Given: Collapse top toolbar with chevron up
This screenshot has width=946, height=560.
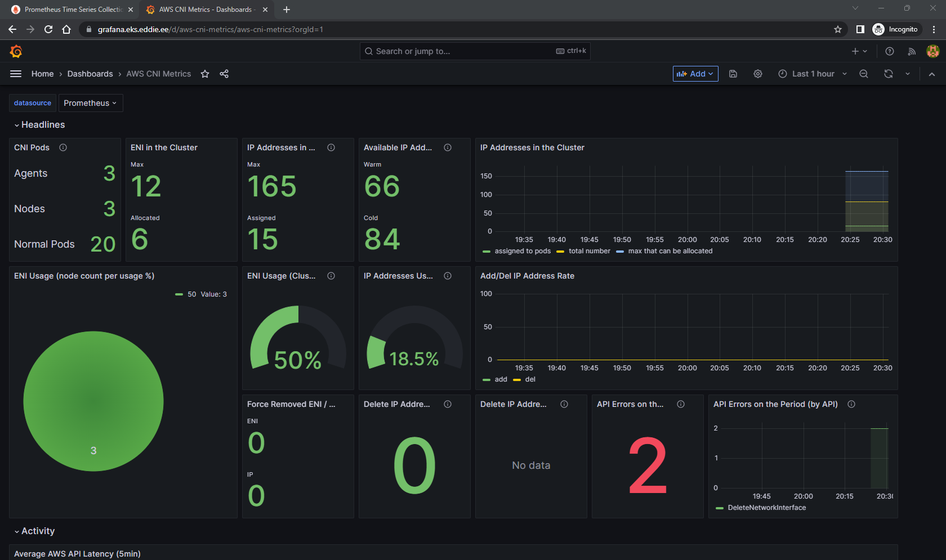Looking at the screenshot, I should click(932, 74).
